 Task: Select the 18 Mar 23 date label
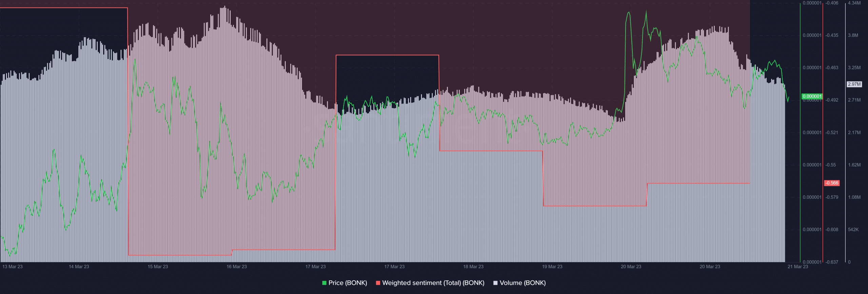pos(473,267)
